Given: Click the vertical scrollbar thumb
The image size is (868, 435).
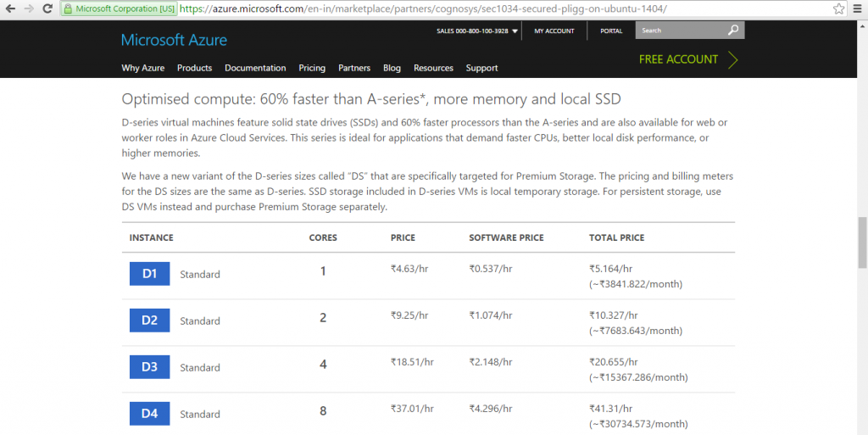Looking at the screenshot, I should [x=862, y=243].
